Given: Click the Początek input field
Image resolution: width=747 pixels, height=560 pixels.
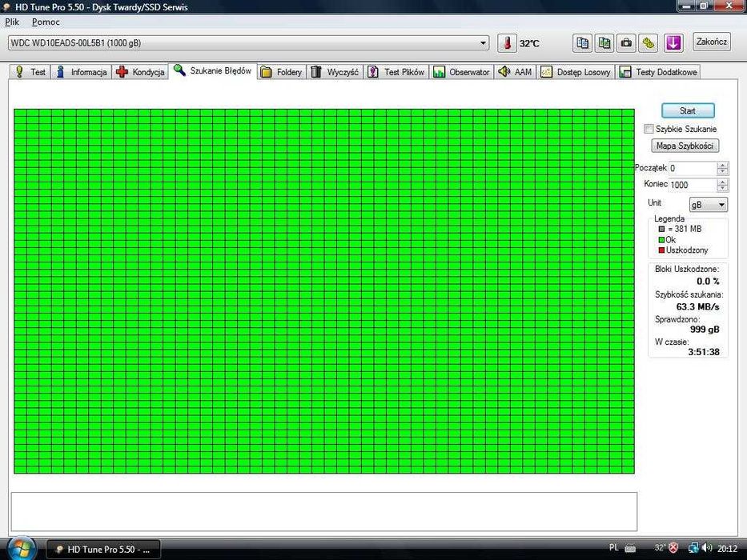Looking at the screenshot, I should tap(693, 168).
